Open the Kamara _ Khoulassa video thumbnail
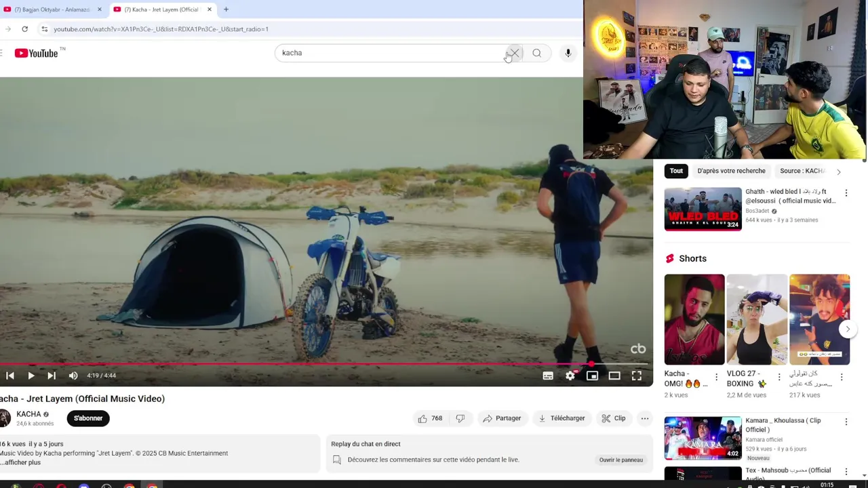The height and width of the screenshot is (488, 868). [703, 438]
